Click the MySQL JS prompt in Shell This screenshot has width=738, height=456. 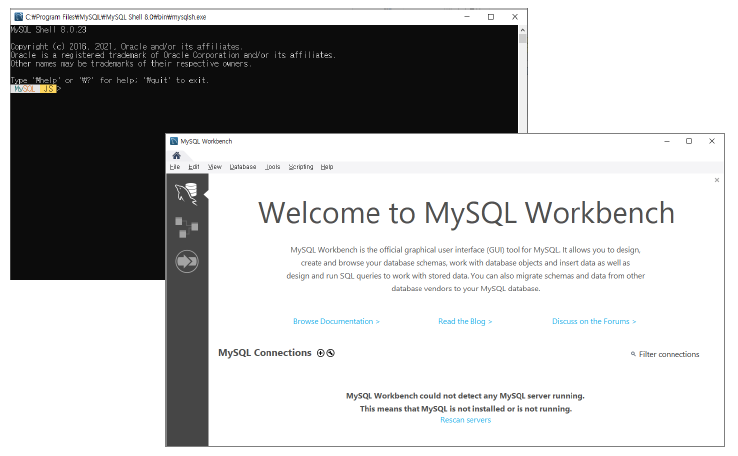coord(34,89)
